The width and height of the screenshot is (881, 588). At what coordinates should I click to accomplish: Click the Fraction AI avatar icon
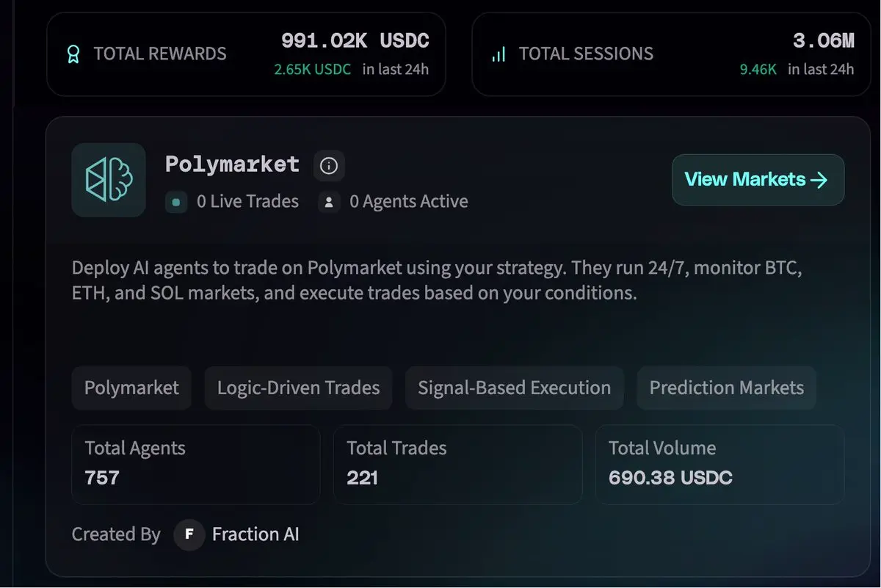189,534
